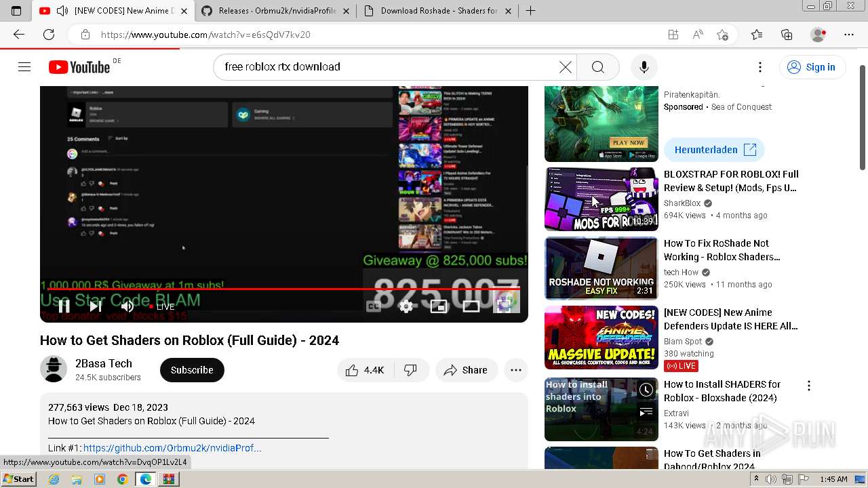868x488 pixels.
Task: Switch to the GitHub Releases nvidiaProfile tab
Action: click(x=277, y=11)
